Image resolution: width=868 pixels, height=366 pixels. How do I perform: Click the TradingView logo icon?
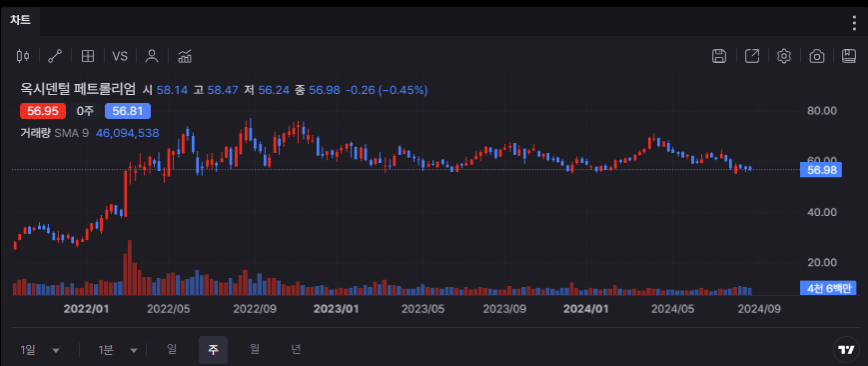coord(846,350)
